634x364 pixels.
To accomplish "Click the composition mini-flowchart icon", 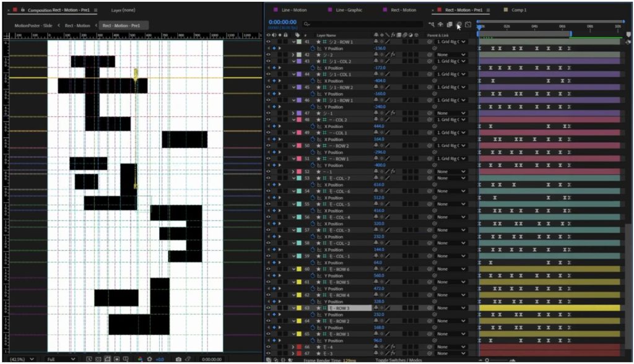I will pos(431,25).
